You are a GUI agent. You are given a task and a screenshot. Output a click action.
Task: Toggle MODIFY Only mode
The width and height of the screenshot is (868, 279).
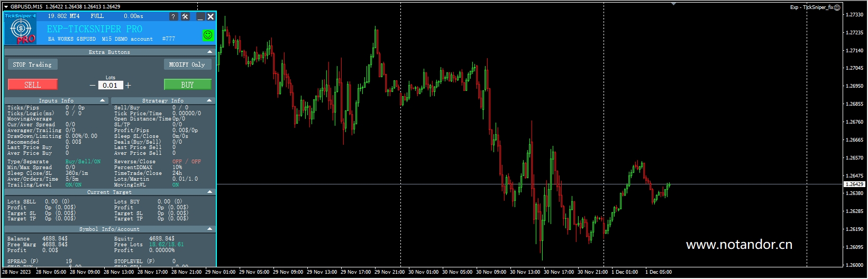pyautogui.click(x=187, y=64)
